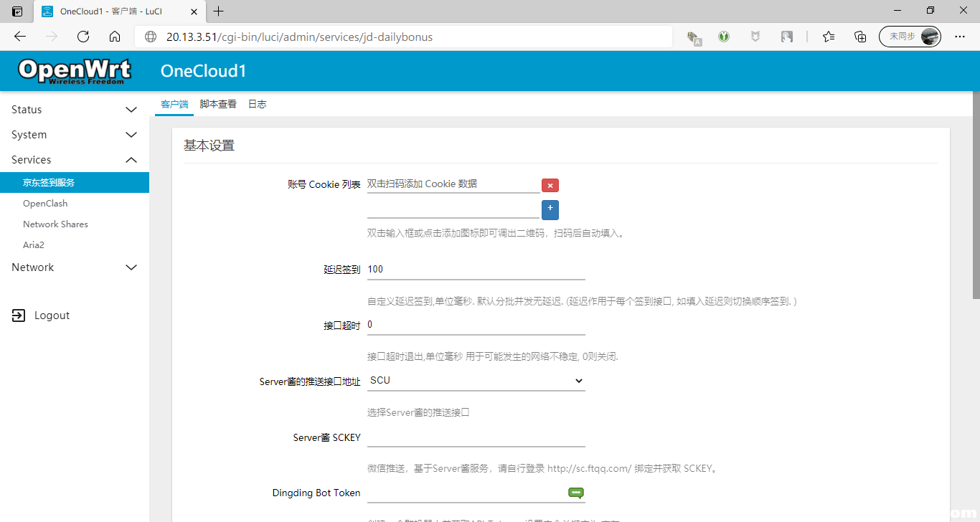Click the Logout icon in sidebar
Viewport: 980px width, 522px height.
click(x=19, y=315)
